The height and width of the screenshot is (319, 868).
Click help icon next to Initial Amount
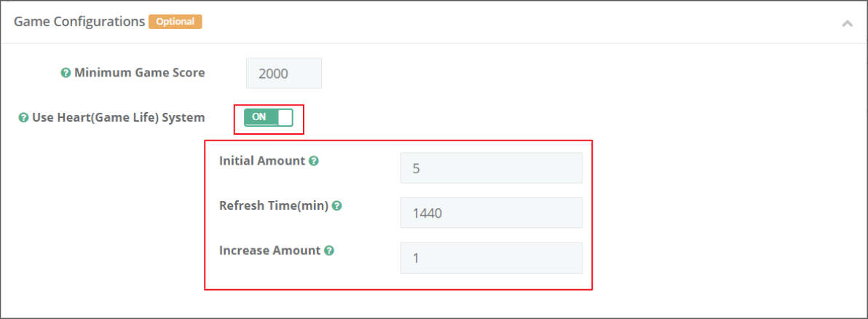[x=313, y=161]
